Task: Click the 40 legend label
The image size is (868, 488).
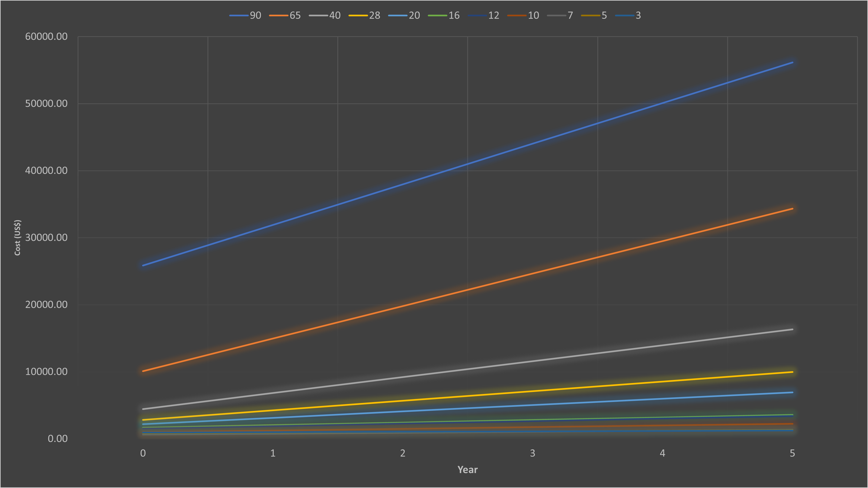Action: pyautogui.click(x=335, y=15)
